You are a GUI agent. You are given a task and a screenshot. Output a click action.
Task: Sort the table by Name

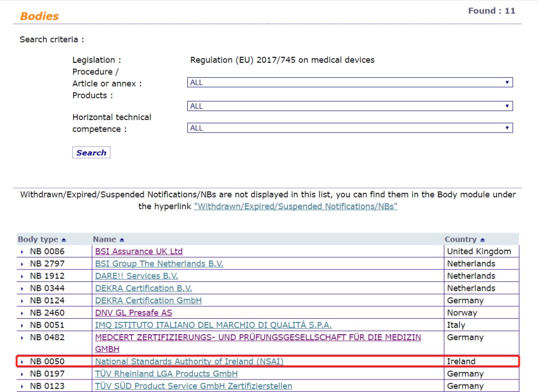point(122,240)
